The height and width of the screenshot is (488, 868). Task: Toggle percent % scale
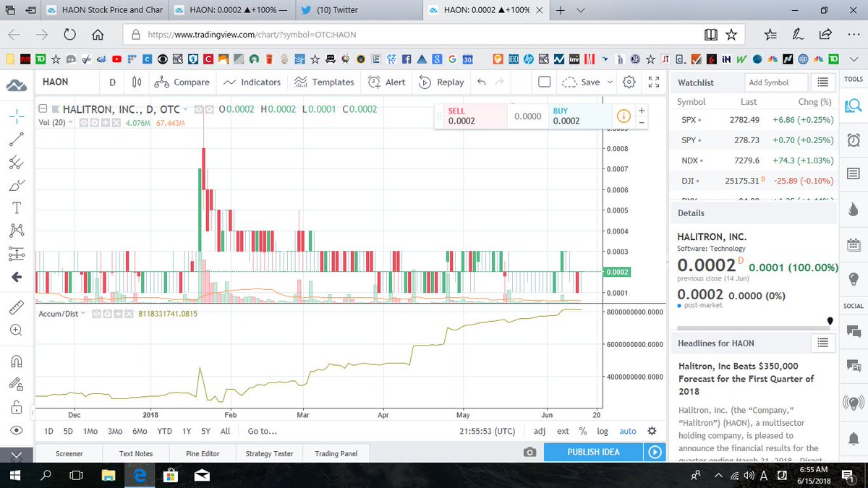(x=583, y=431)
